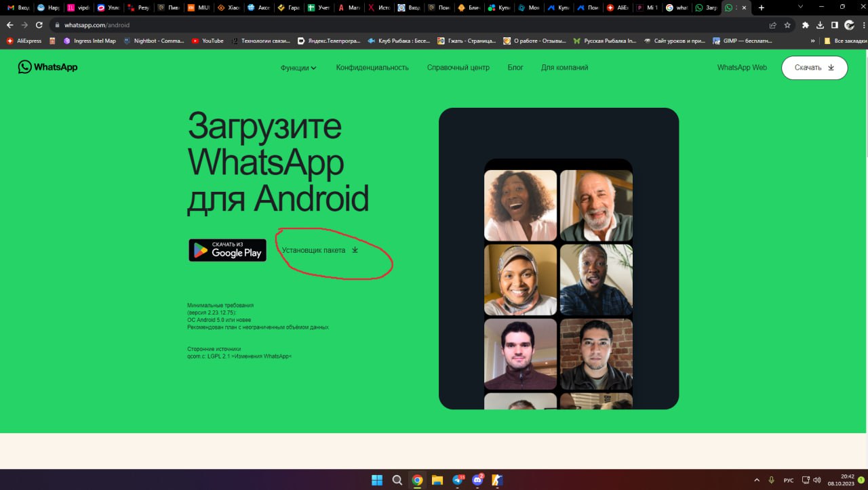The image size is (868, 490).
Task: Click the Скачать button in the header
Action: coord(814,68)
